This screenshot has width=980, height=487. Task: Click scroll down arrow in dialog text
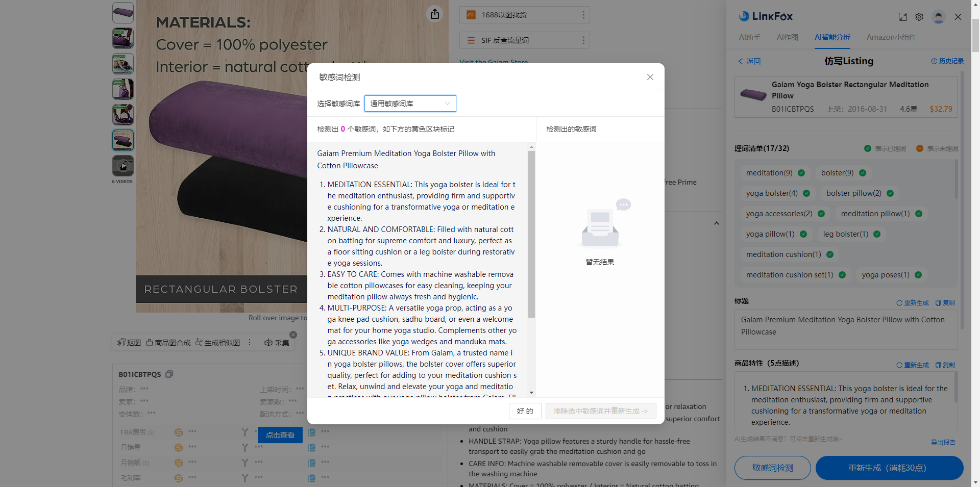pyautogui.click(x=531, y=393)
